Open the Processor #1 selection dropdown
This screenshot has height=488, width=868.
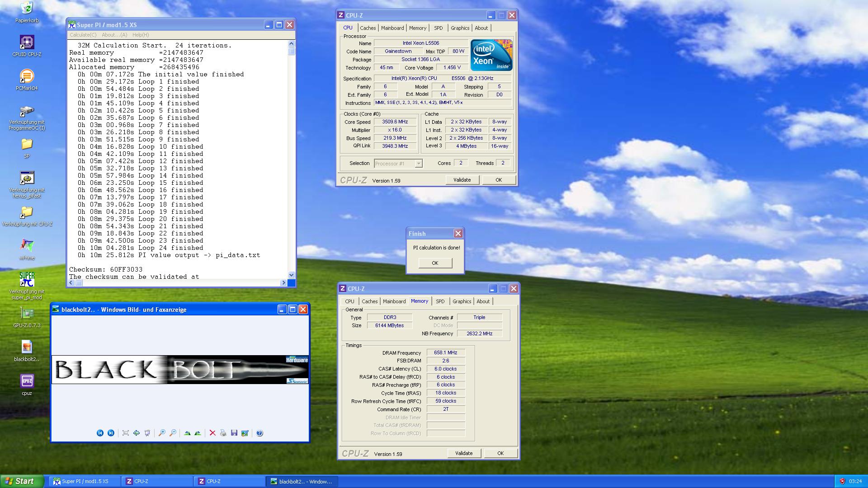pyautogui.click(x=419, y=164)
